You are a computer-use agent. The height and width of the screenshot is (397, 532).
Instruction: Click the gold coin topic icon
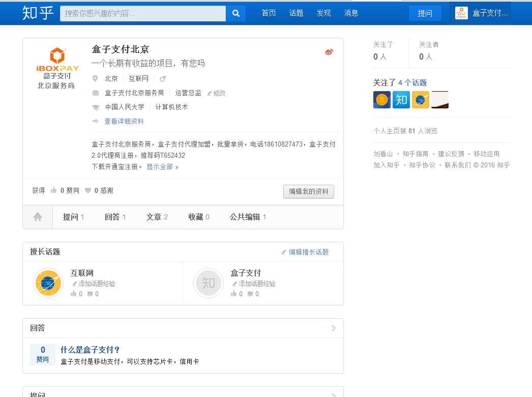(382, 100)
